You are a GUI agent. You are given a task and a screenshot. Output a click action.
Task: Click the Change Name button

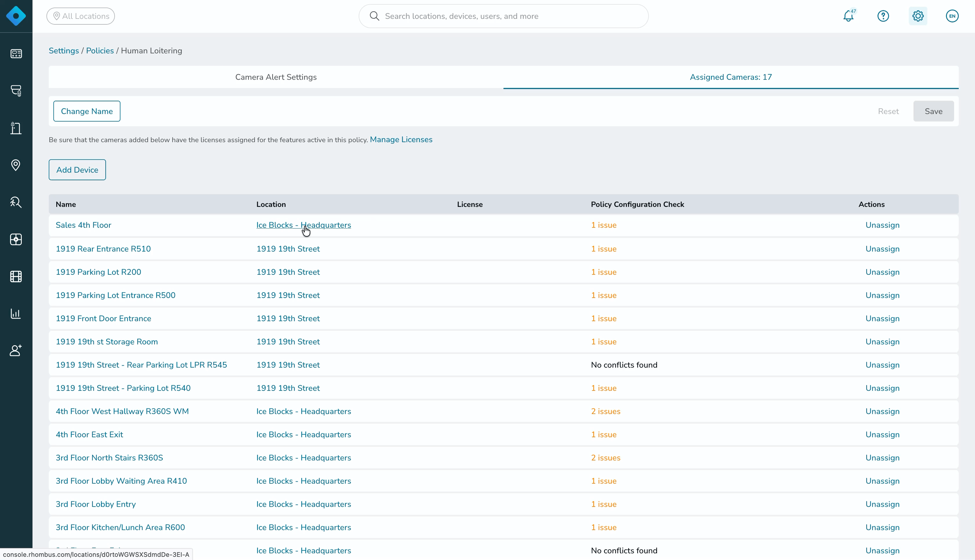[x=87, y=111]
